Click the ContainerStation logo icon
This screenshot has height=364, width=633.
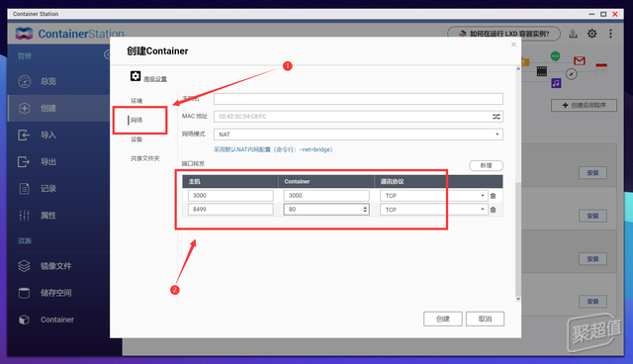[x=24, y=33]
